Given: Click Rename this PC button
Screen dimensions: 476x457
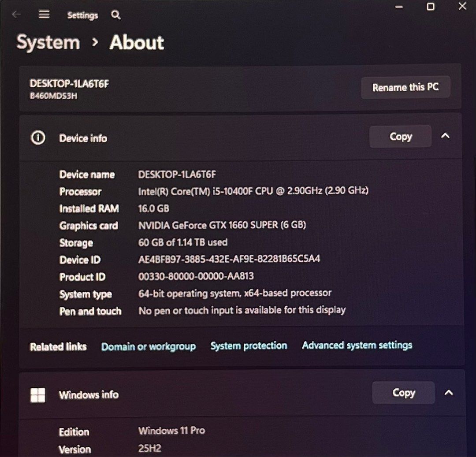Looking at the screenshot, I should [405, 87].
